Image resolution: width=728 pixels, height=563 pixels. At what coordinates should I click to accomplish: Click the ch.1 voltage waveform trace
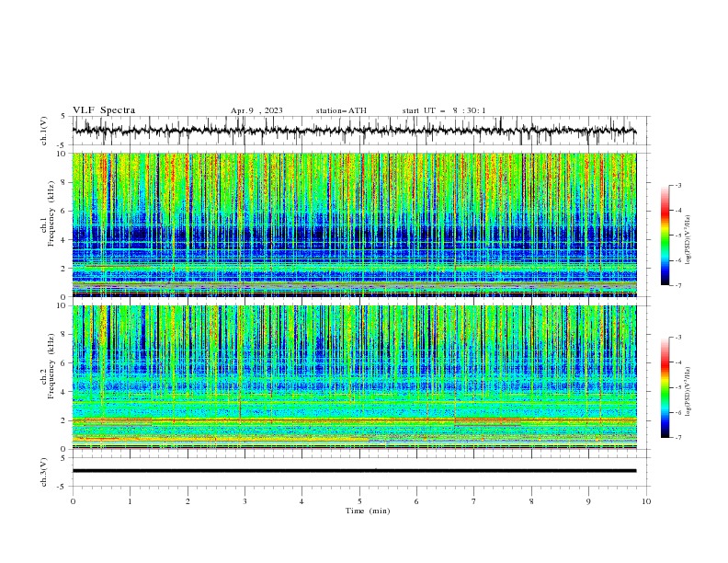tap(354, 131)
